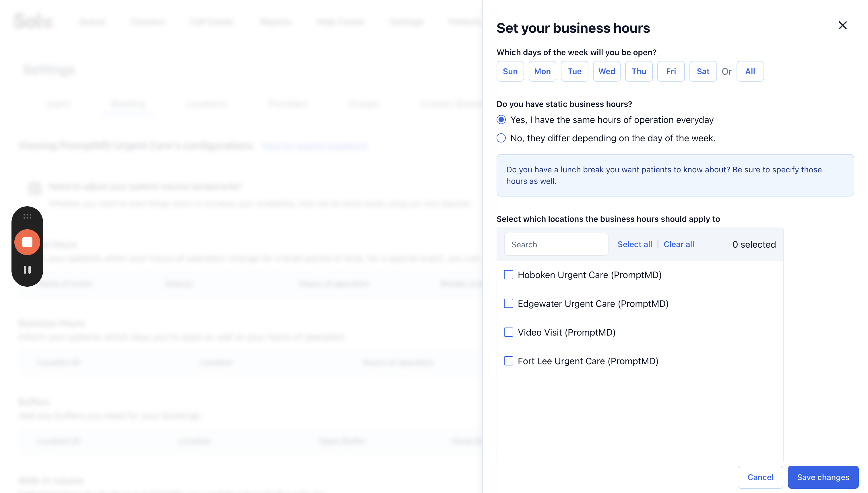
Task: Select same hours everyday radio option
Action: coord(501,120)
